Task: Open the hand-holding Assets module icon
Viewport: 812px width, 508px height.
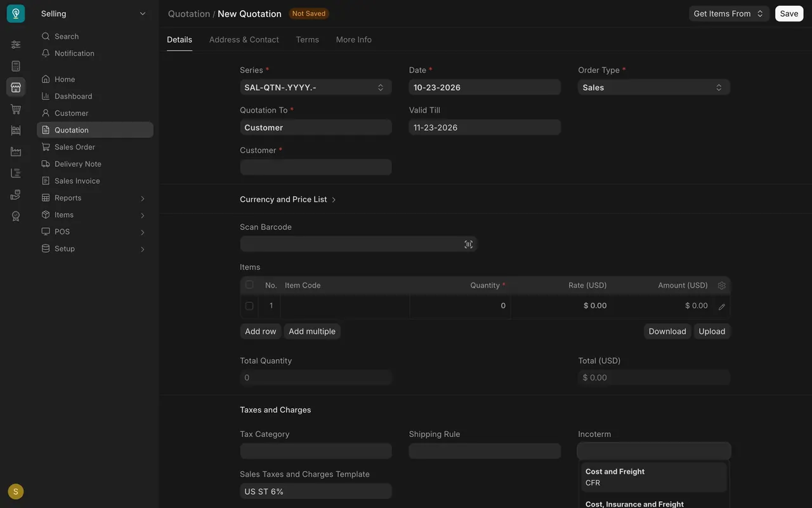Action: click(x=16, y=195)
